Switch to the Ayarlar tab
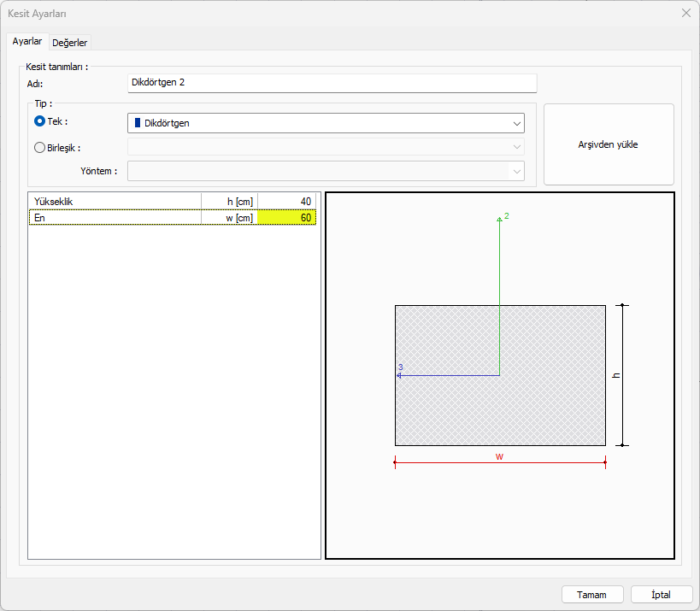 (x=27, y=42)
